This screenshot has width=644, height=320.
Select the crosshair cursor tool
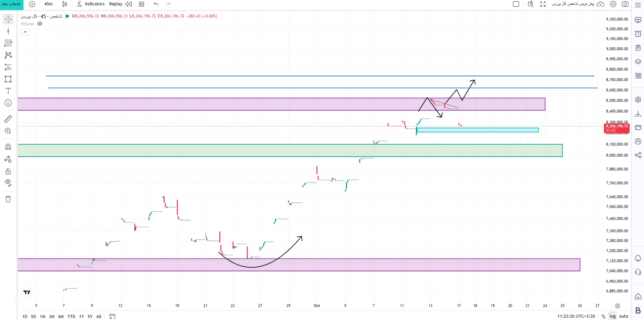pyautogui.click(x=8, y=19)
